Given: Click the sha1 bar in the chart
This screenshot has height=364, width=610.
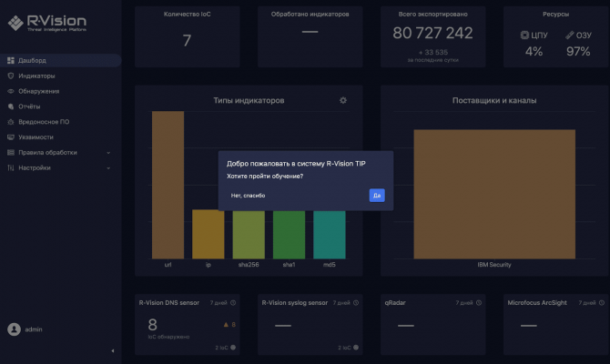Looking at the screenshot, I should (x=289, y=235).
